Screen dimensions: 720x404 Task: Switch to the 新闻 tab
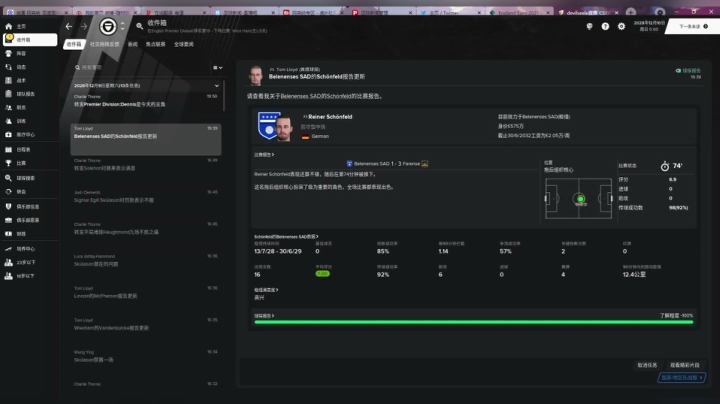[x=133, y=44]
